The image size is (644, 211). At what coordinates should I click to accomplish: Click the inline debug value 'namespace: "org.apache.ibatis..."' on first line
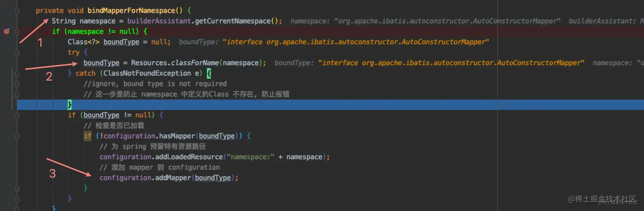pos(425,21)
